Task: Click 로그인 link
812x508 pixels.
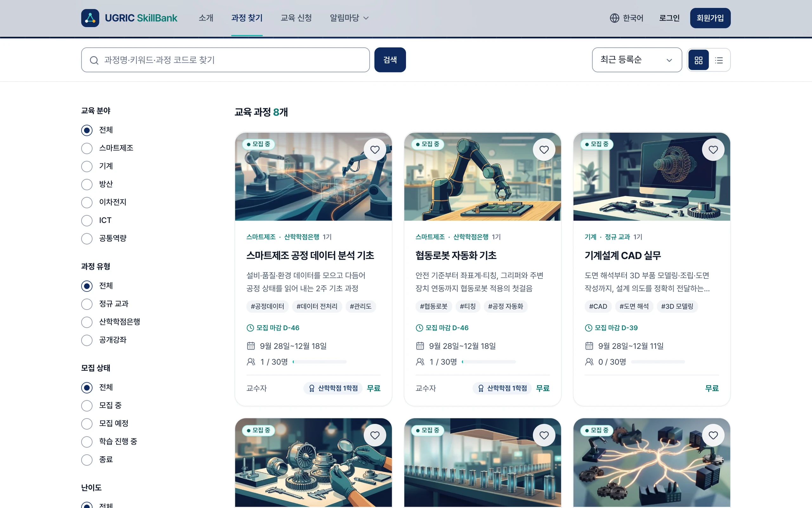Action: [669, 18]
